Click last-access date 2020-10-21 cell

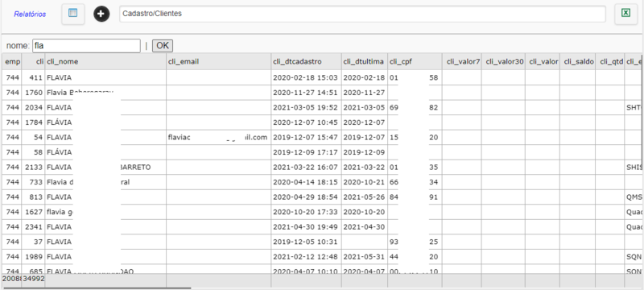pyautogui.click(x=365, y=182)
